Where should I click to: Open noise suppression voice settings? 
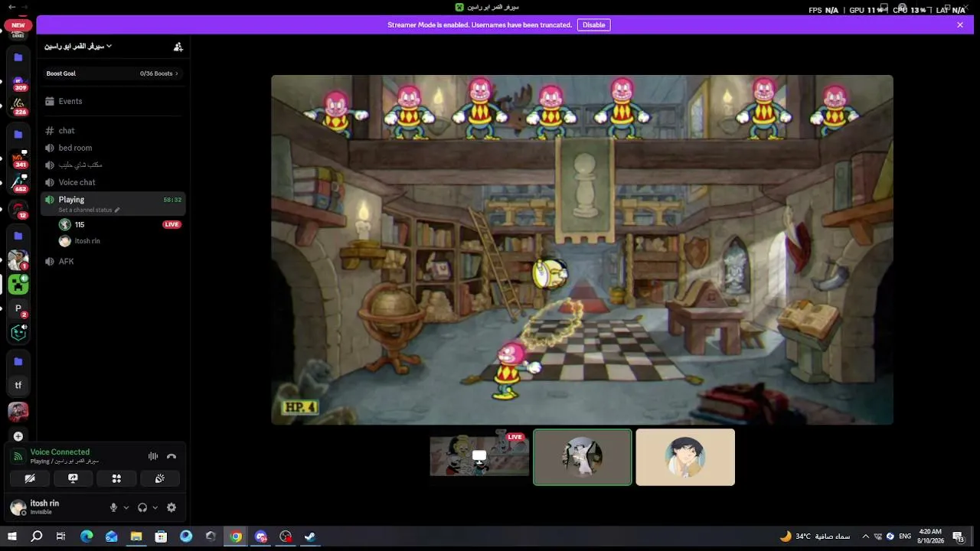click(x=153, y=456)
